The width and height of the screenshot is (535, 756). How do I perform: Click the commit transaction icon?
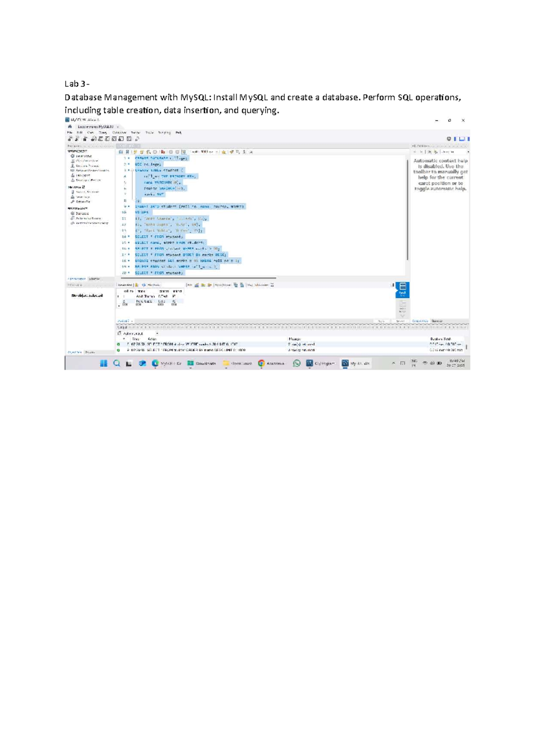point(171,152)
